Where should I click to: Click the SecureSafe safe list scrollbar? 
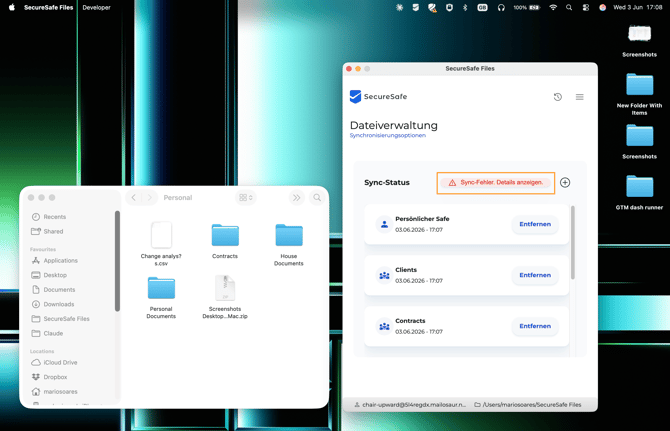coord(573,243)
